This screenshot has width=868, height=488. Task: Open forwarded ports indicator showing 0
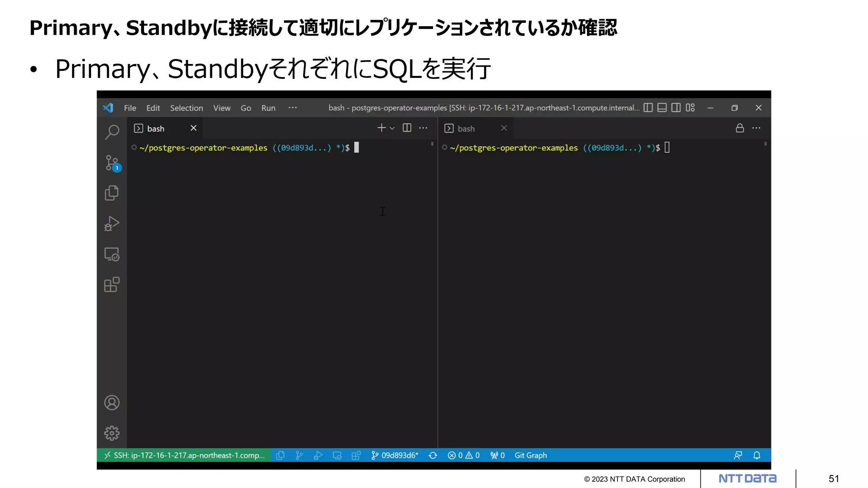498,455
